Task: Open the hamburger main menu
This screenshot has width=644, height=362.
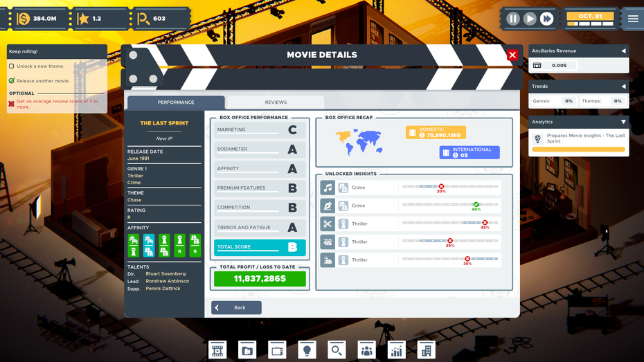Action: coord(633,19)
